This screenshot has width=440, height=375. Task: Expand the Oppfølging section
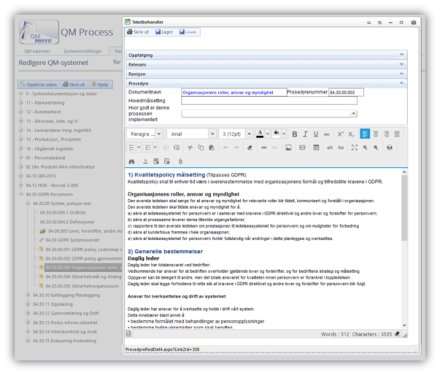(x=267, y=55)
